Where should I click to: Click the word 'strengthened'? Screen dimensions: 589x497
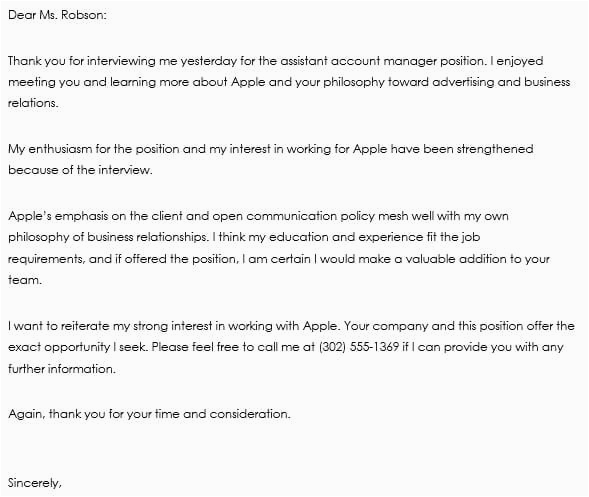tap(495, 150)
